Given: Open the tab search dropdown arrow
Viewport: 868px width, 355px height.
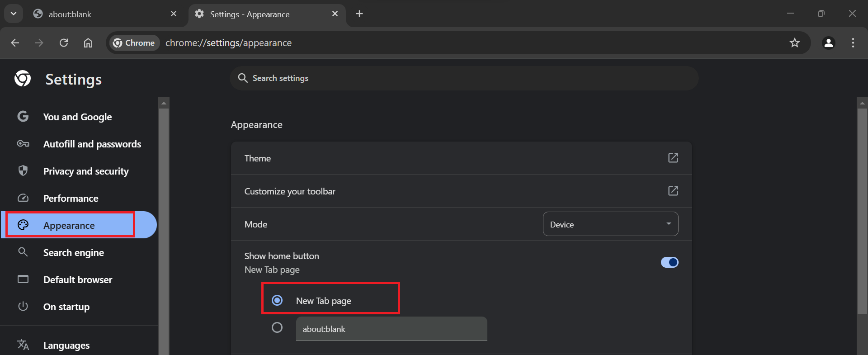Looking at the screenshot, I should click(x=14, y=14).
